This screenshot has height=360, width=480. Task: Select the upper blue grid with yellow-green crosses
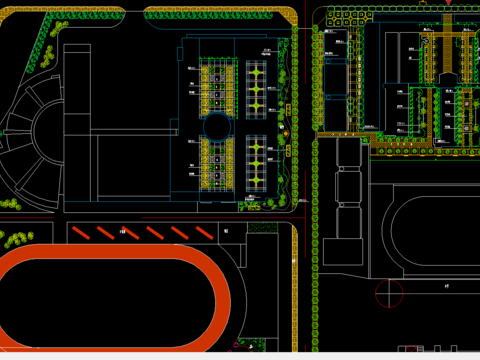pyautogui.click(x=256, y=89)
